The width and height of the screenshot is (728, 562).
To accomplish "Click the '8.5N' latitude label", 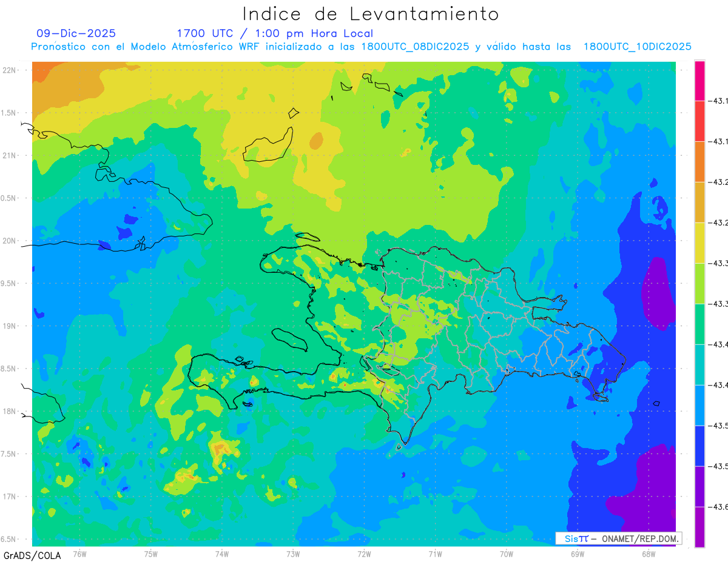I will tap(9, 369).
